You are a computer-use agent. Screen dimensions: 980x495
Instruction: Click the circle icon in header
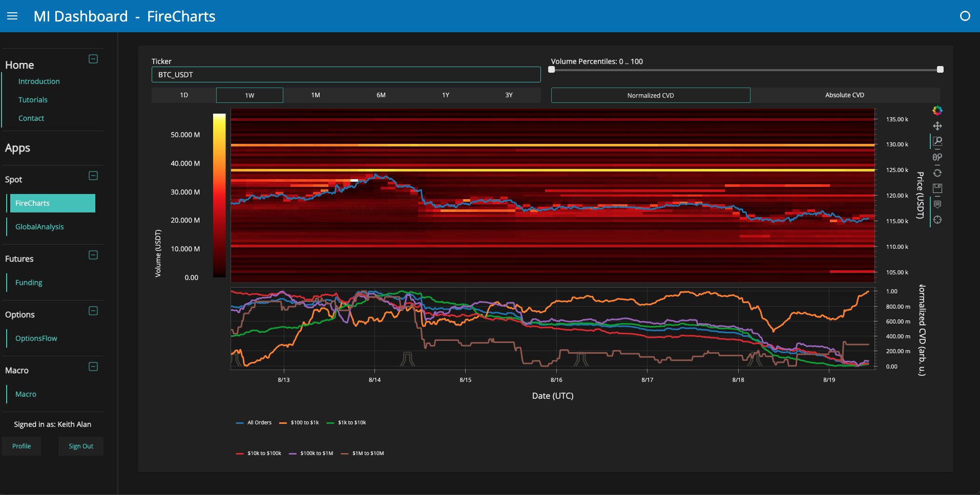tap(965, 16)
